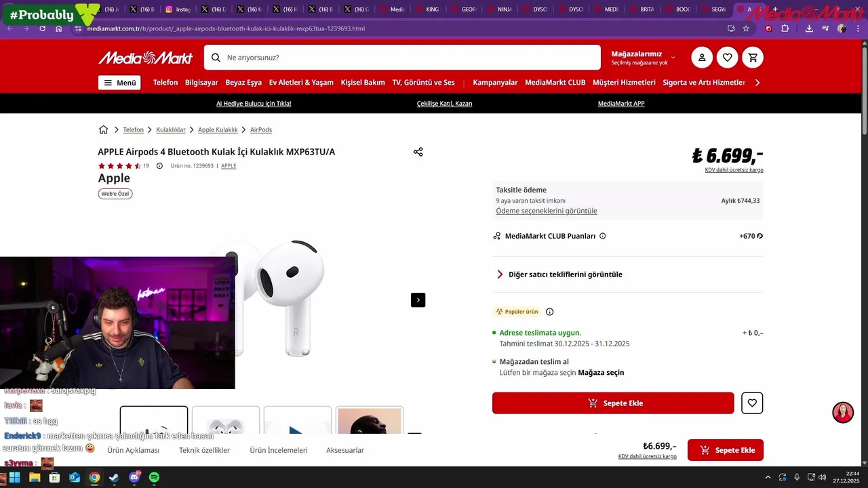Click the large Sepete Ekle button
Viewport: 868px width, 488px height.
point(613,403)
